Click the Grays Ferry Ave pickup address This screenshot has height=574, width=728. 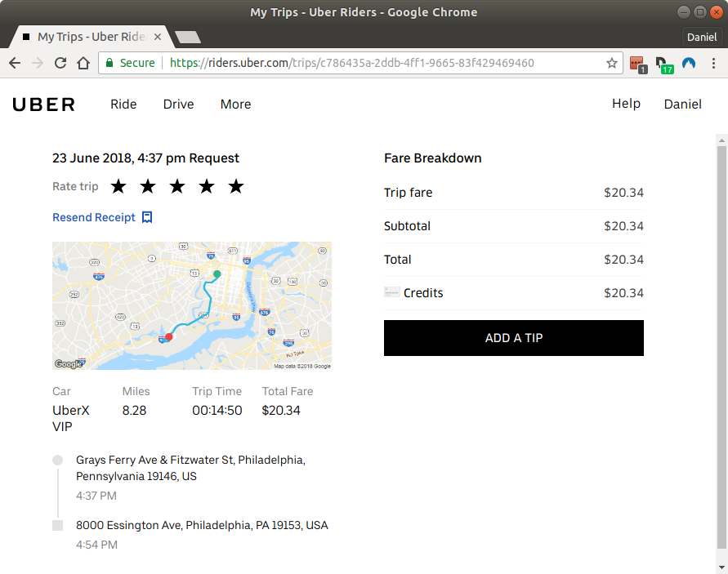tap(191, 468)
